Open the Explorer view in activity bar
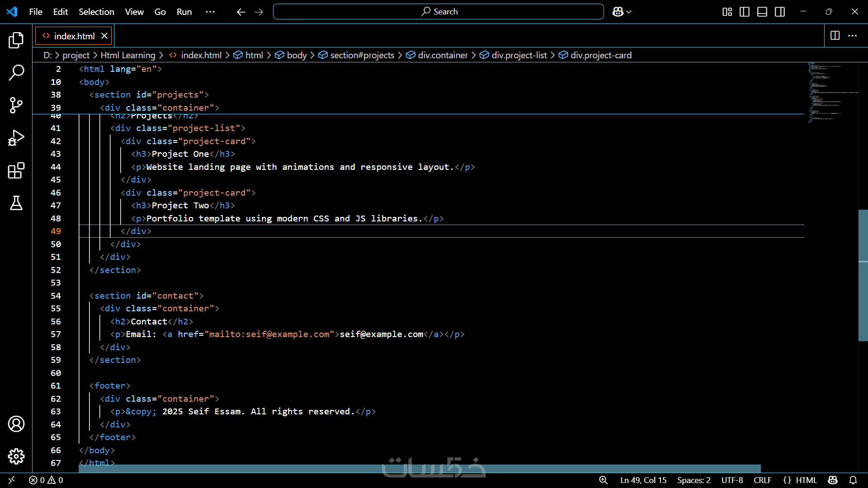Screen dimensions: 868x488 (x=16, y=40)
